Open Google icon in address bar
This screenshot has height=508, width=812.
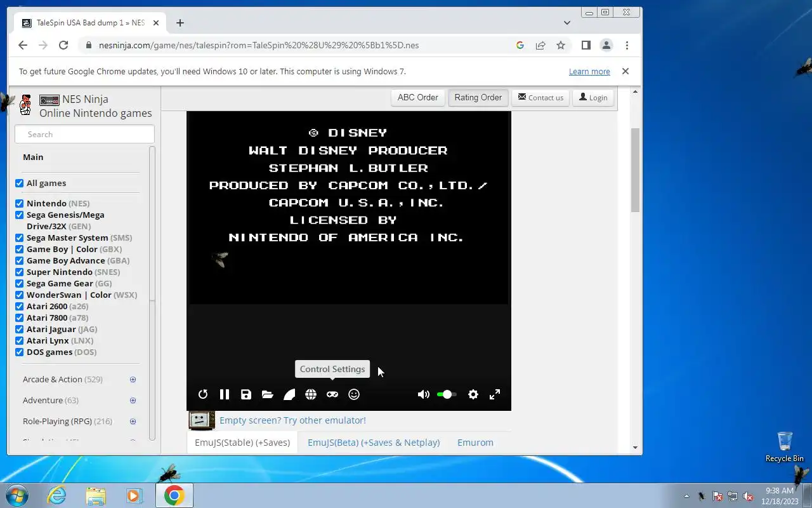pyautogui.click(x=520, y=45)
